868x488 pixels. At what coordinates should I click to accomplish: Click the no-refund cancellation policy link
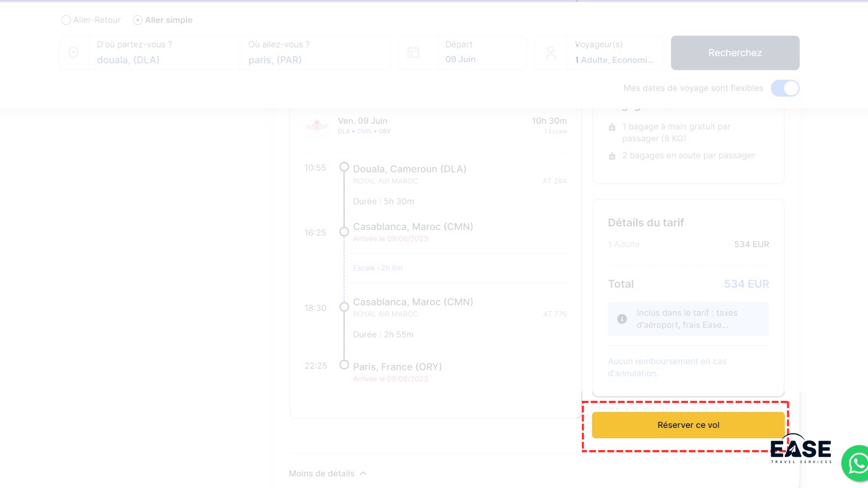click(667, 367)
